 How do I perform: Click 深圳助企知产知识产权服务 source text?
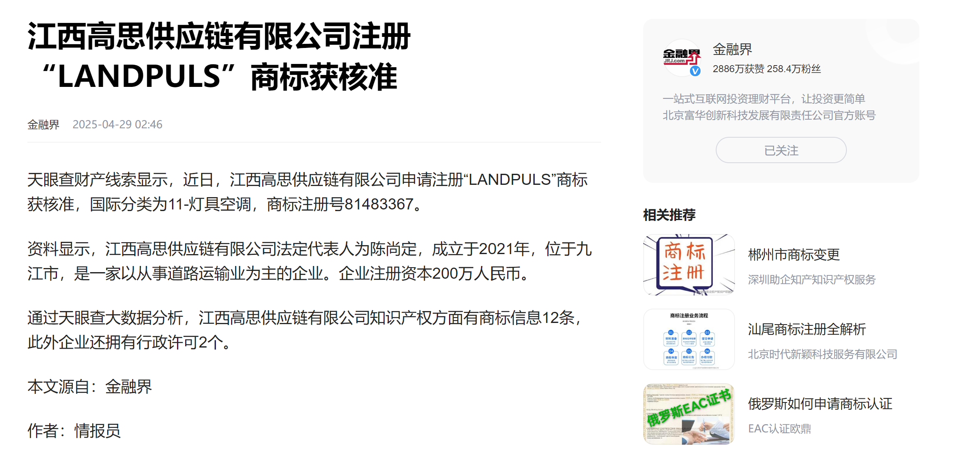coord(812,280)
